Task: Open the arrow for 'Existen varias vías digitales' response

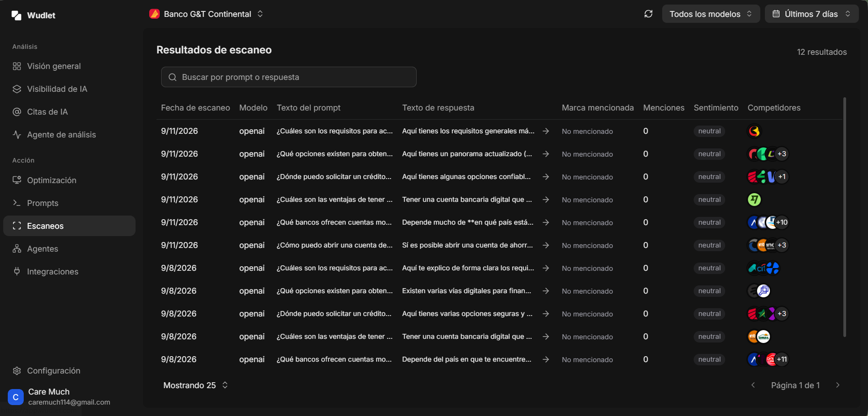Action: click(x=546, y=291)
